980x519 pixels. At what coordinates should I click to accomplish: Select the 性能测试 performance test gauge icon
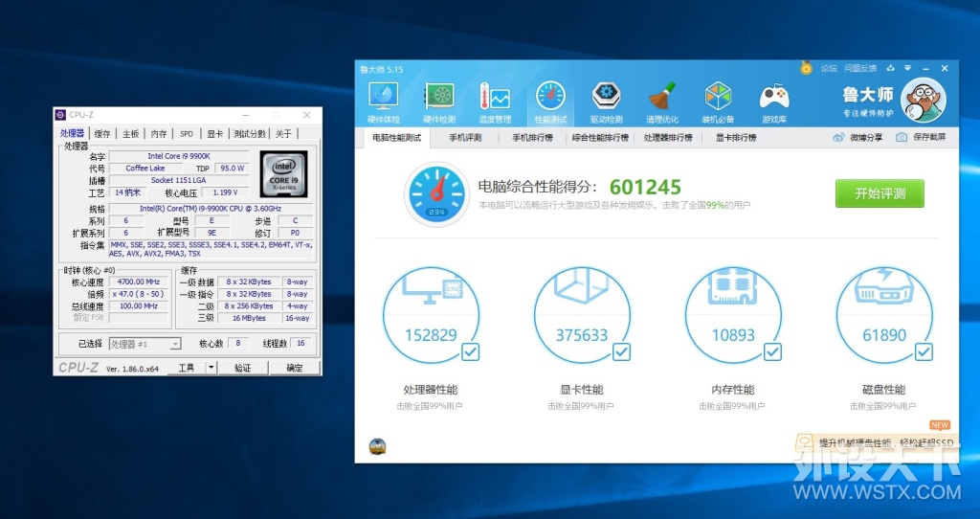pos(550,103)
